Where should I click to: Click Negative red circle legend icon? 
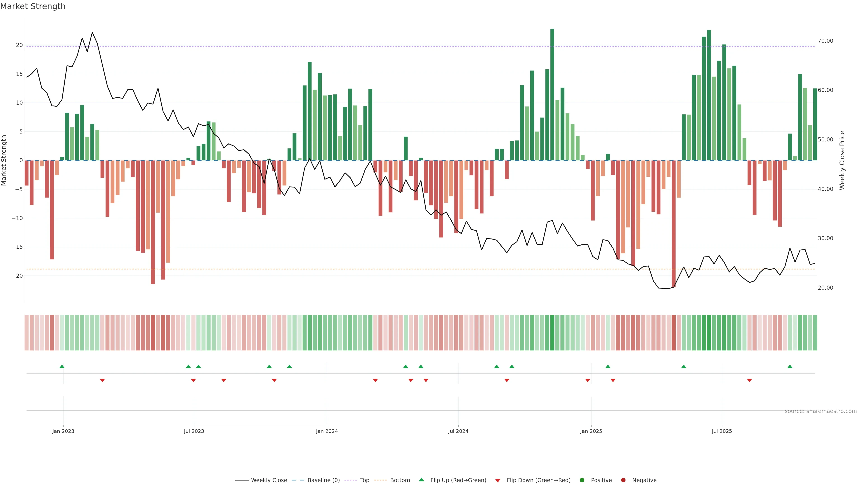click(623, 480)
